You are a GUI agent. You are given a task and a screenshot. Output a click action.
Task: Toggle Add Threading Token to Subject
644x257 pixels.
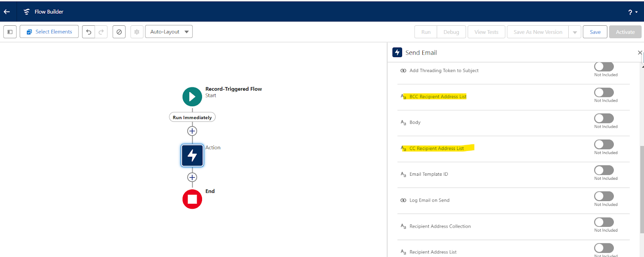tap(604, 67)
